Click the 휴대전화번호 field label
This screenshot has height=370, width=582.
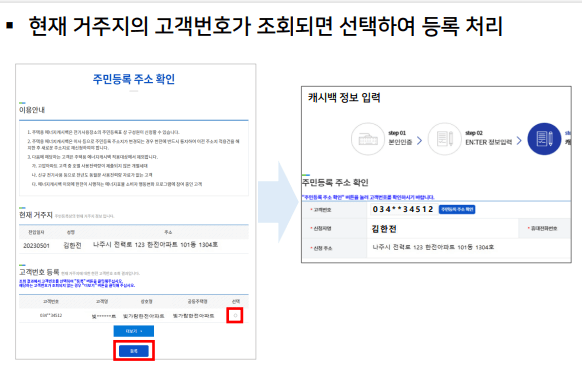[x=543, y=228]
